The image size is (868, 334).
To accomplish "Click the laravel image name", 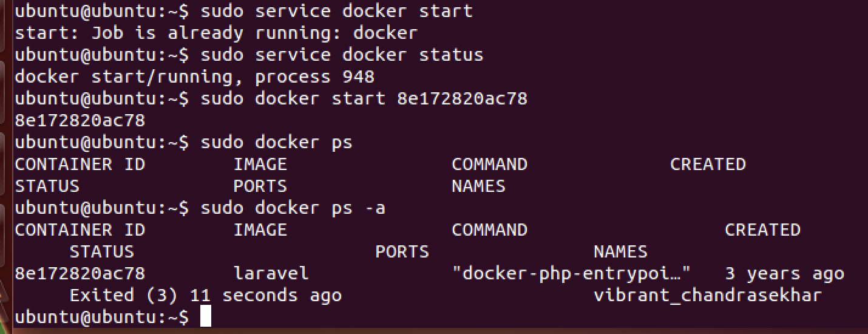I will pyautogui.click(x=271, y=273).
